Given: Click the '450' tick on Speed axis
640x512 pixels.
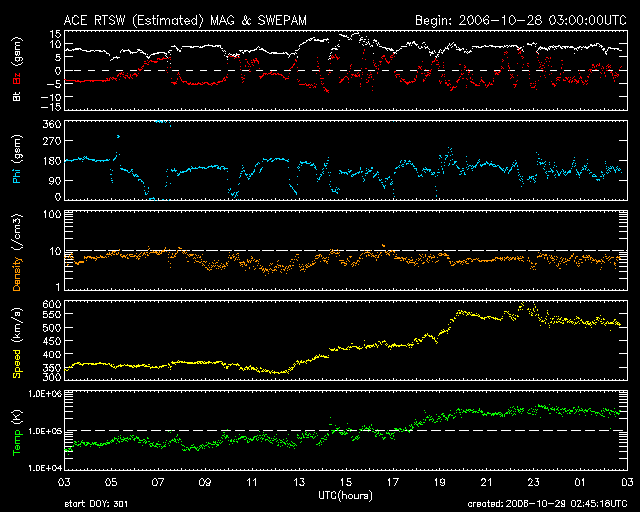Looking at the screenshot, I should (52, 341).
